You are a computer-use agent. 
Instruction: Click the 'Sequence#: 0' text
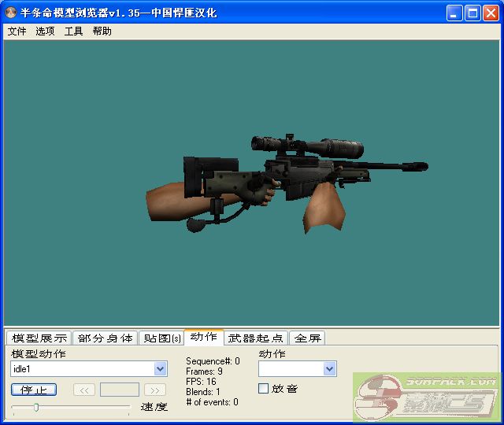click(213, 361)
